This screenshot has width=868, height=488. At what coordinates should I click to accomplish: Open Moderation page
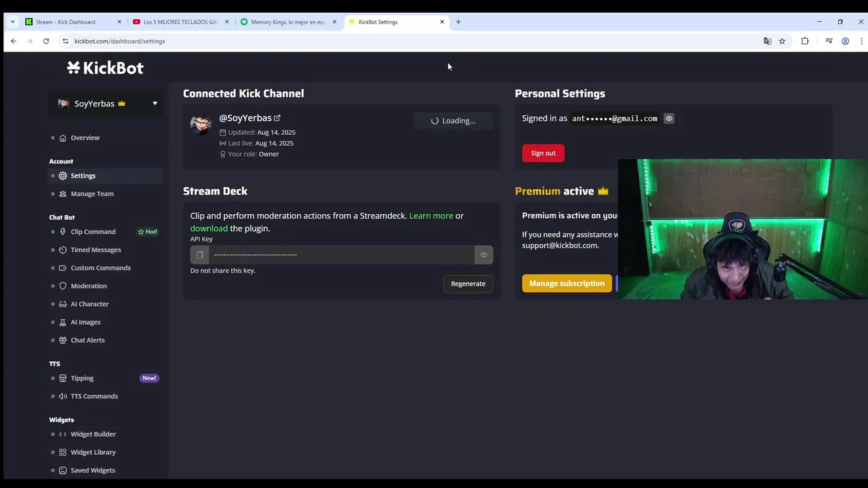point(88,286)
